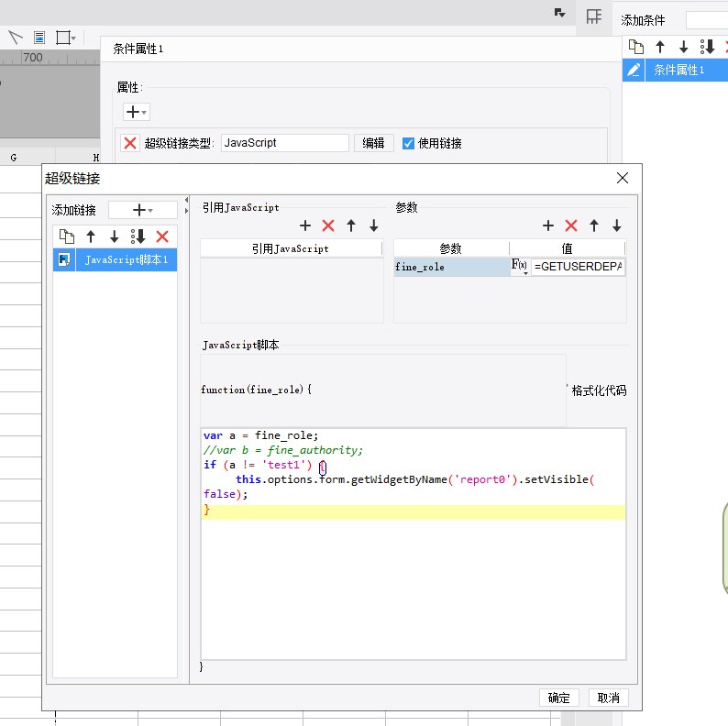728x726 pixels.
Task: Click into the JavaScript code editor area
Action: pos(414,544)
